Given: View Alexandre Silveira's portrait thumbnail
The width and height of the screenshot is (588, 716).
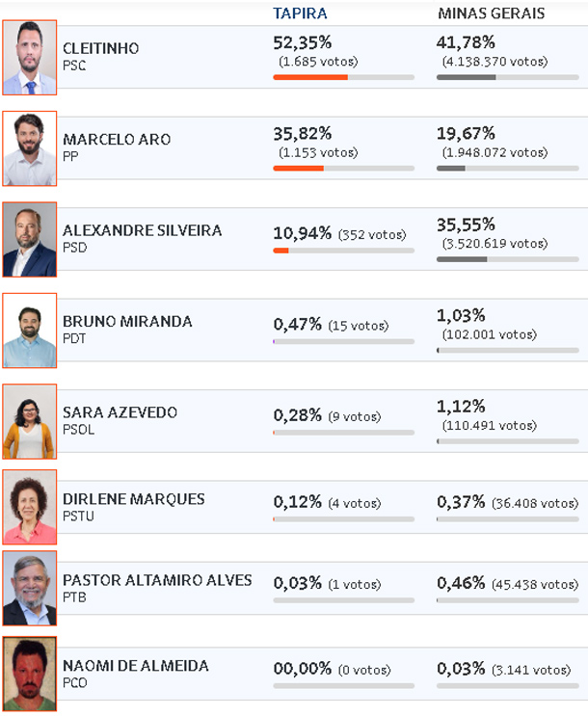Looking at the screenshot, I should click(x=30, y=239).
